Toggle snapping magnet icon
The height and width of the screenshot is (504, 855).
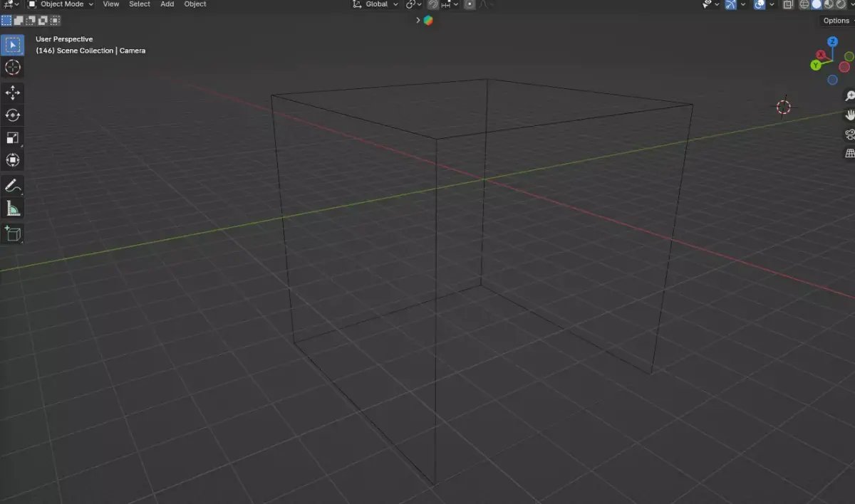(433, 4)
